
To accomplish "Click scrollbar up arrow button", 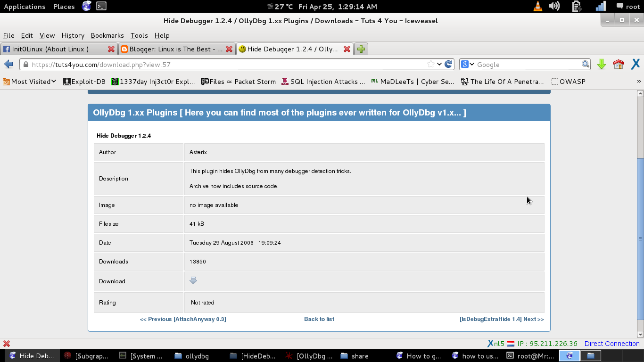I will pos(640,94).
